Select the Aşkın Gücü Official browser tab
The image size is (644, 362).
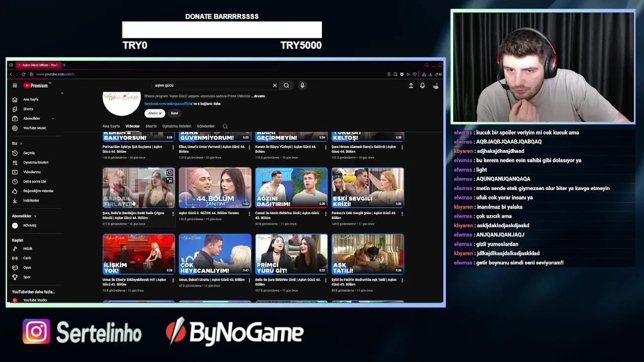click(38, 65)
